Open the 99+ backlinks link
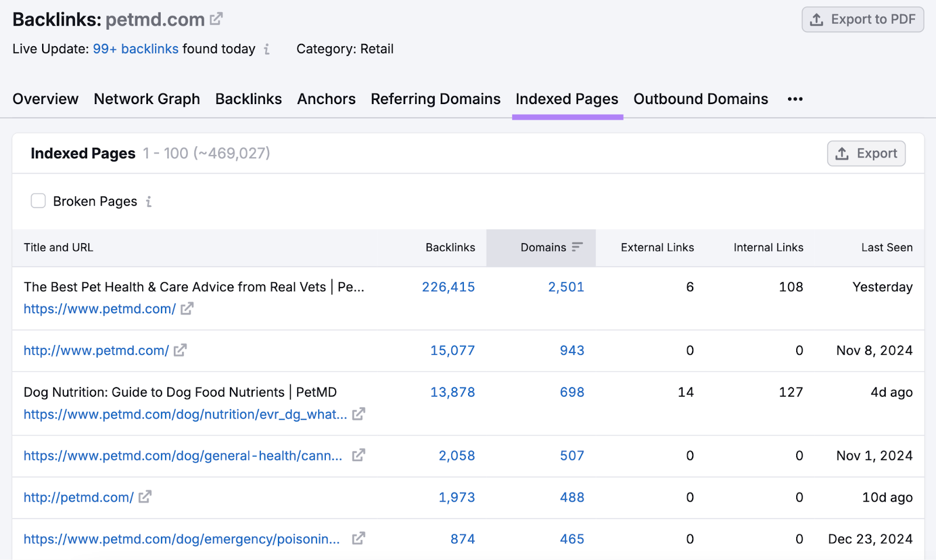 [136, 49]
